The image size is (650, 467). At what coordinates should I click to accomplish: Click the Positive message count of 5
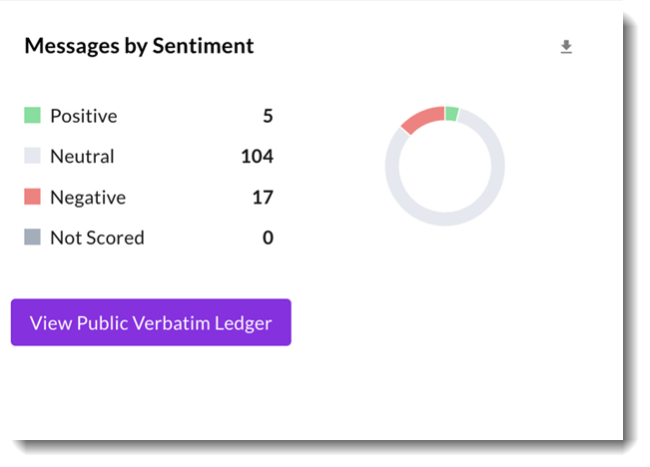click(268, 116)
